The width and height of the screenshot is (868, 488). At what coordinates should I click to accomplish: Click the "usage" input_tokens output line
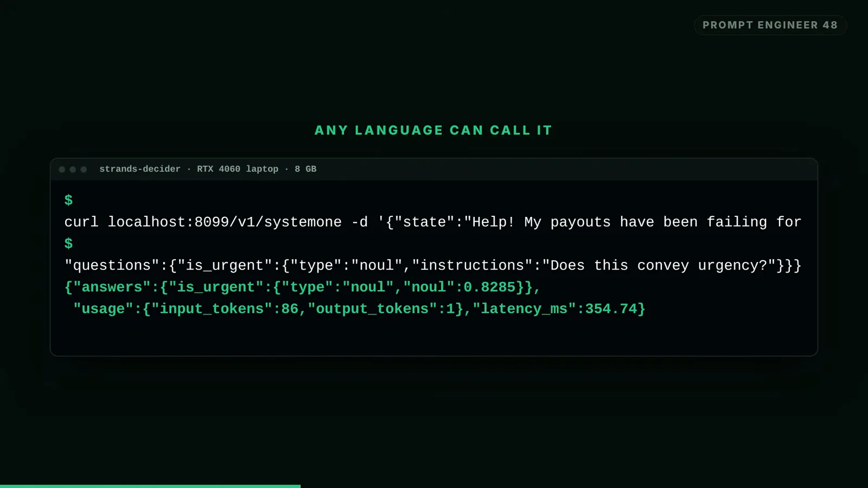[359, 309]
